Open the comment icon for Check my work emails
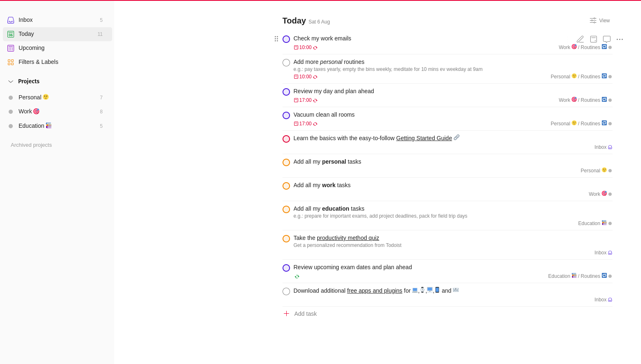The image size is (641, 364). click(x=606, y=39)
